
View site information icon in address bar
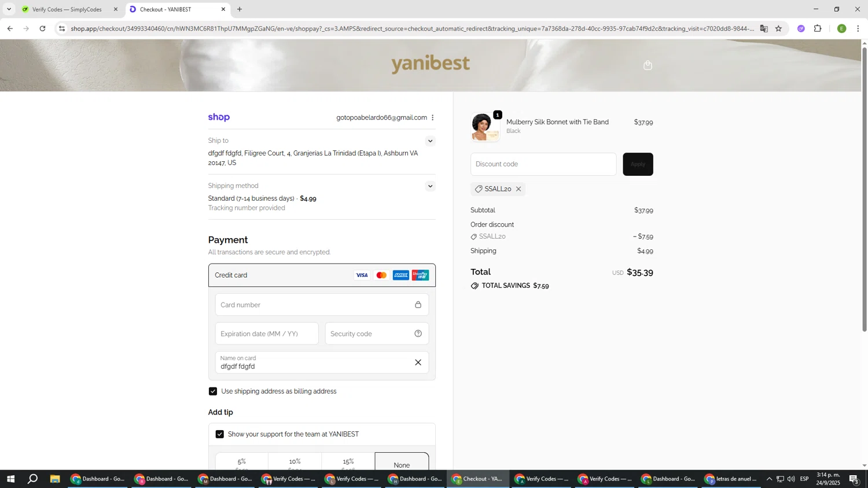[62, 28]
